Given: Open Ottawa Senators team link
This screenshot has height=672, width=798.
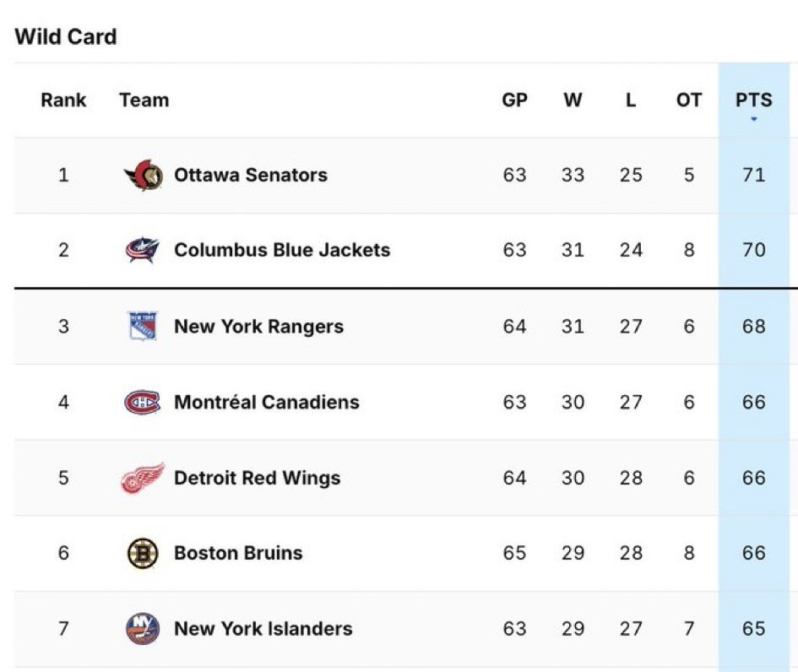Looking at the screenshot, I should tap(251, 175).
